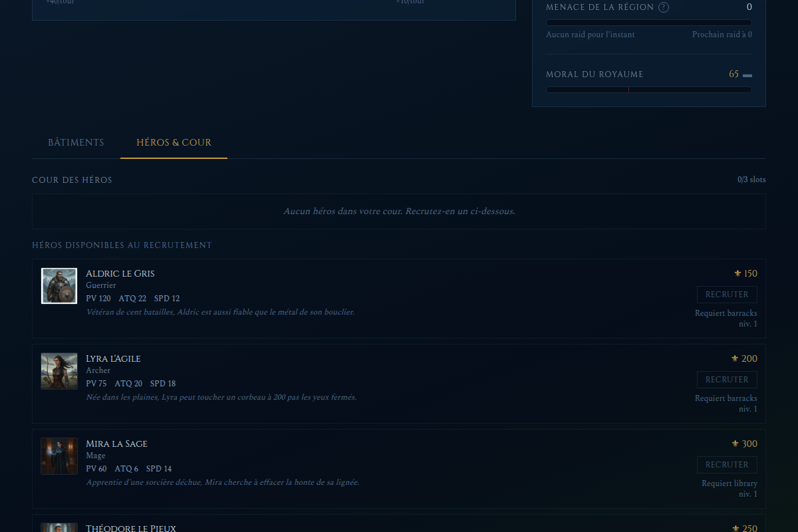
Task: Click the 0/3 slots counter
Action: point(751,180)
